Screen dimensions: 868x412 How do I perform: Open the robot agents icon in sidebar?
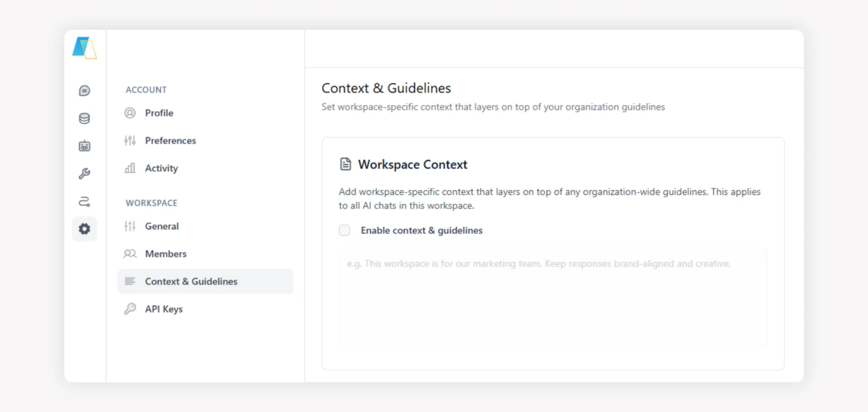pos(84,146)
